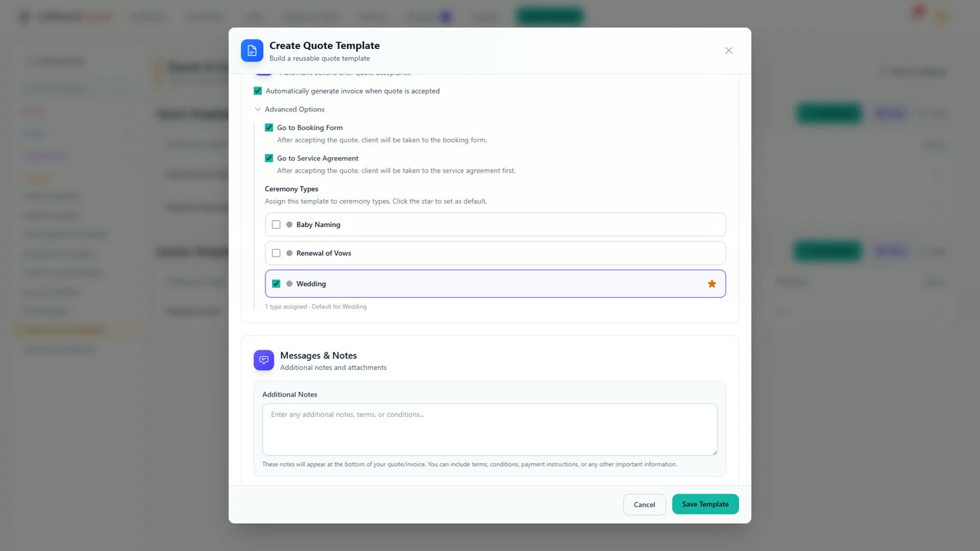Check the Renewal of Vows ceremony type
Screen dimensions: 980x551
tap(276, 253)
